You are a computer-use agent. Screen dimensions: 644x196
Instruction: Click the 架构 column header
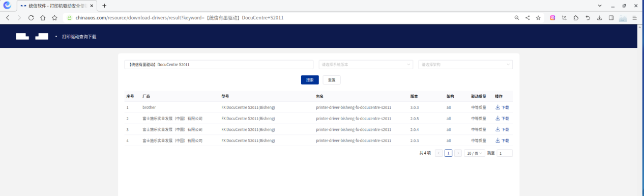pos(450,96)
